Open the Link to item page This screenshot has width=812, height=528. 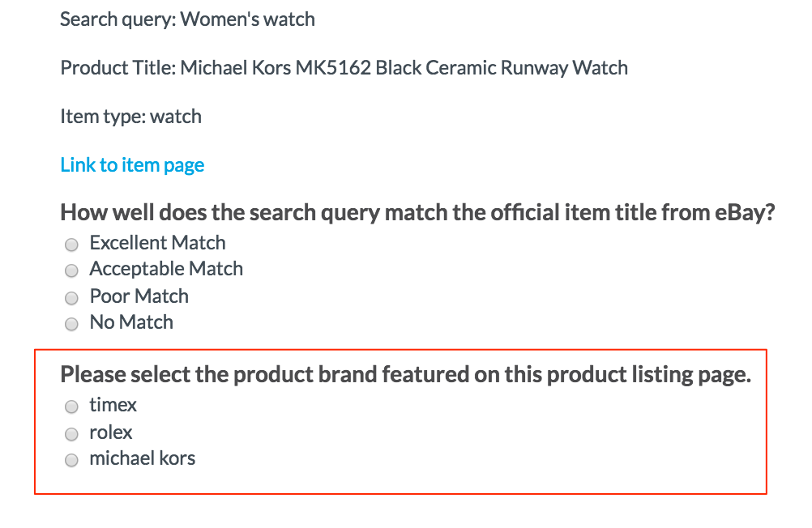(132, 165)
